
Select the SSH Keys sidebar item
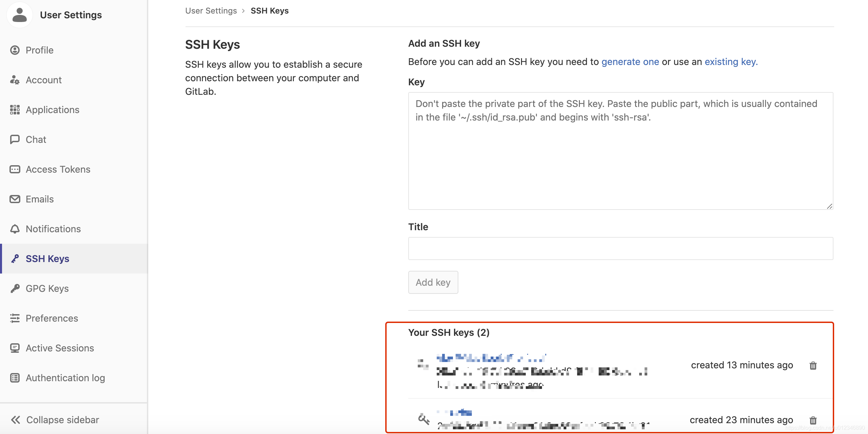point(74,259)
